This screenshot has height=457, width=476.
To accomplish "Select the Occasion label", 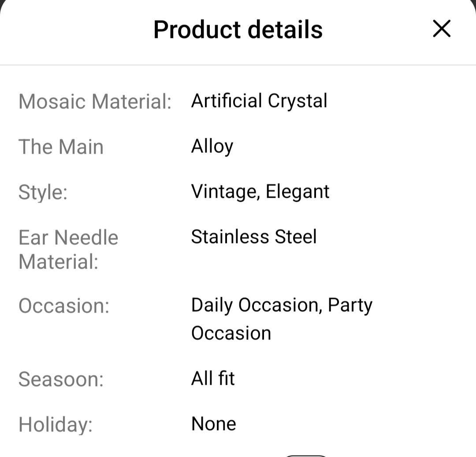I will [63, 306].
